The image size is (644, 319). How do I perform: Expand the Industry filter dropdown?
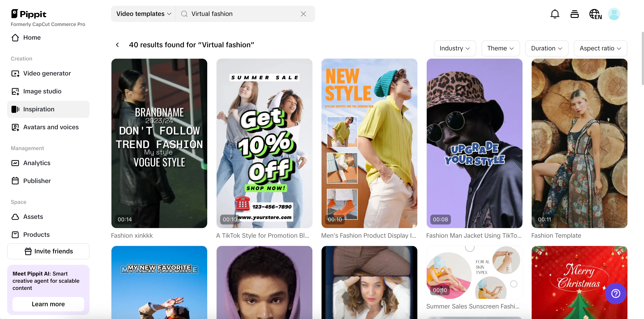pyautogui.click(x=454, y=48)
